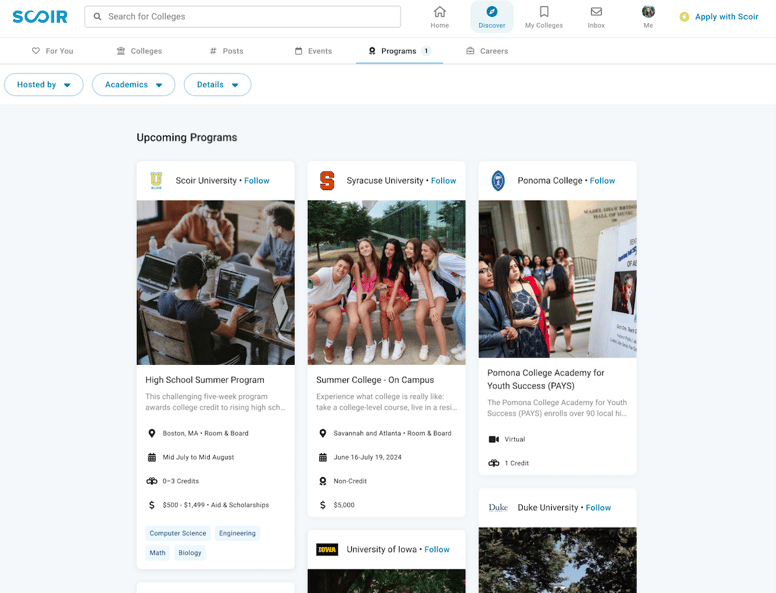Open High School Summer Program title

click(205, 380)
